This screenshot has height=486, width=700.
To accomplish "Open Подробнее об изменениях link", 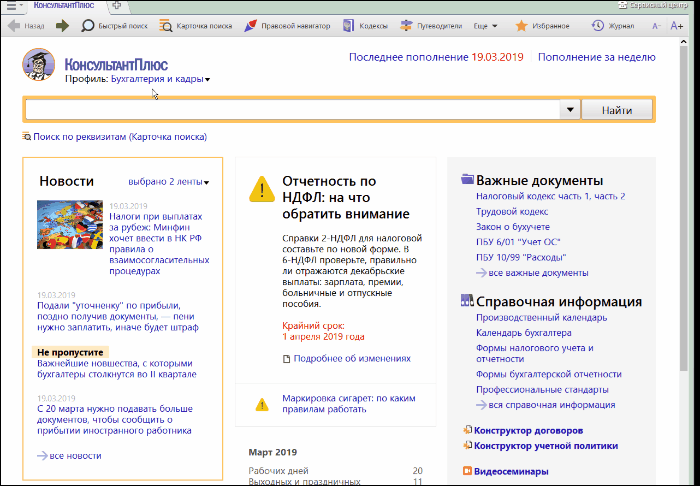I will pos(352,358).
